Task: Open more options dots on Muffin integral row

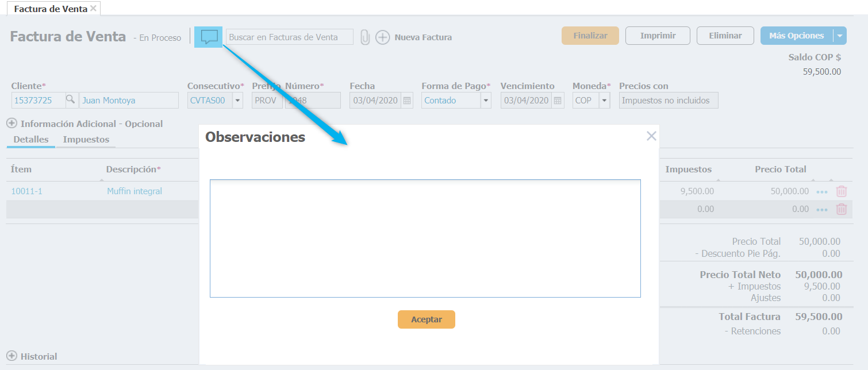Action: 822,191
